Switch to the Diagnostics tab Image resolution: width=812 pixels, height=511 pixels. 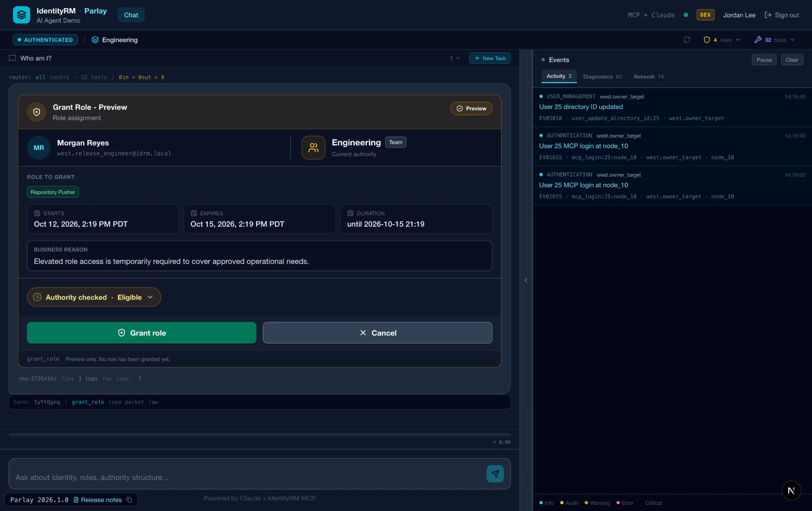click(x=603, y=77)
